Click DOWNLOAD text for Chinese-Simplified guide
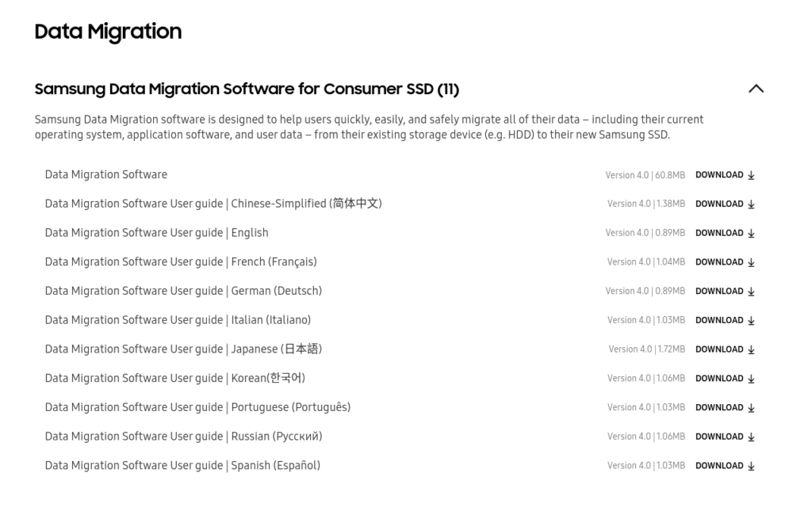This screenshot has height=511, width=812. (719, 204)
